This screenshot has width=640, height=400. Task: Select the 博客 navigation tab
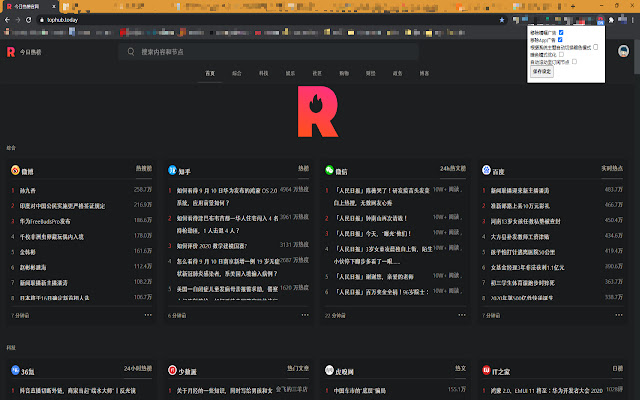(x=424, y=73)
